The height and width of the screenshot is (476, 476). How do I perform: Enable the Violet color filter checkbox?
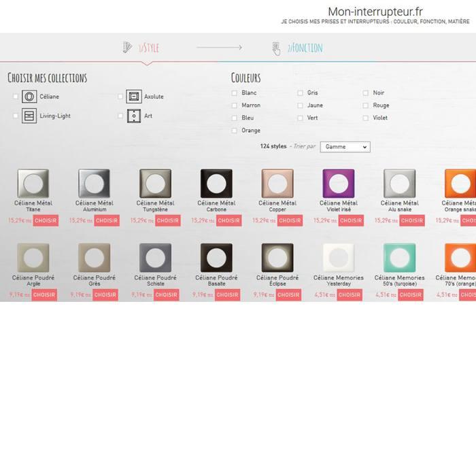click(366, 118)
